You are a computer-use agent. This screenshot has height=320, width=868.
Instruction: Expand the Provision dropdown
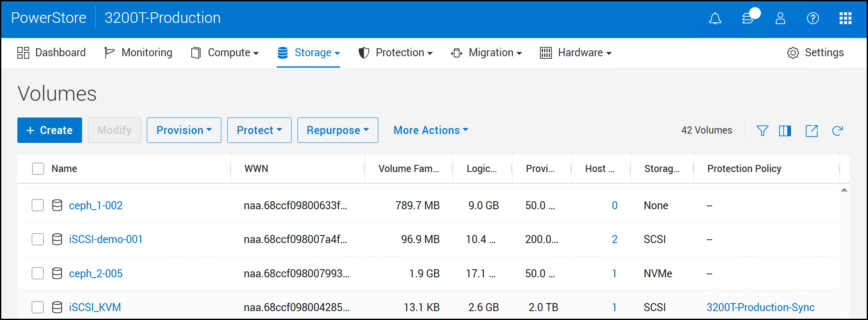pos(184,130)
